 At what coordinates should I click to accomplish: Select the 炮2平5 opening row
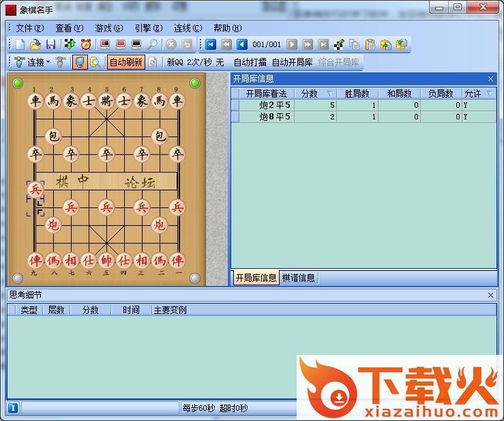tap(364, 105)
